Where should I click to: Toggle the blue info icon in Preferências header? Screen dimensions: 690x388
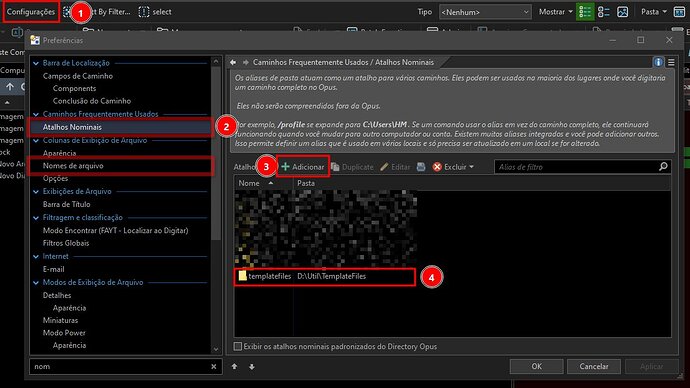(x=658, y=62)
